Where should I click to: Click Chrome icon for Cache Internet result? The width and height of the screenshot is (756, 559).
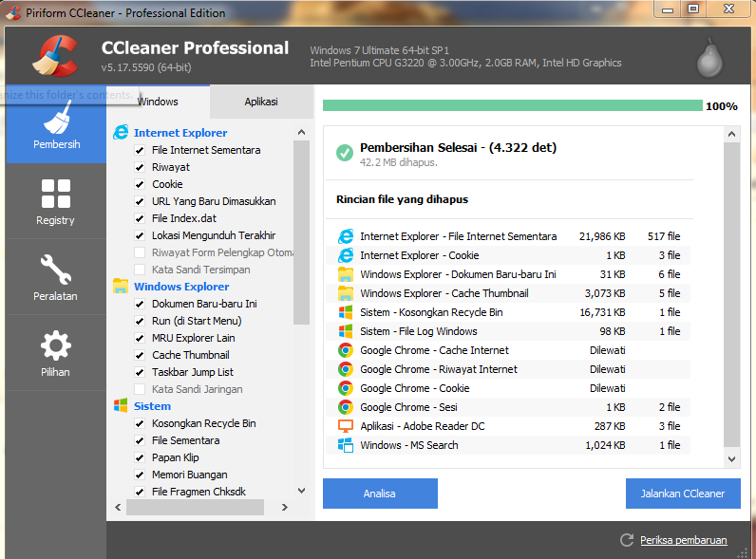[345, 350]
